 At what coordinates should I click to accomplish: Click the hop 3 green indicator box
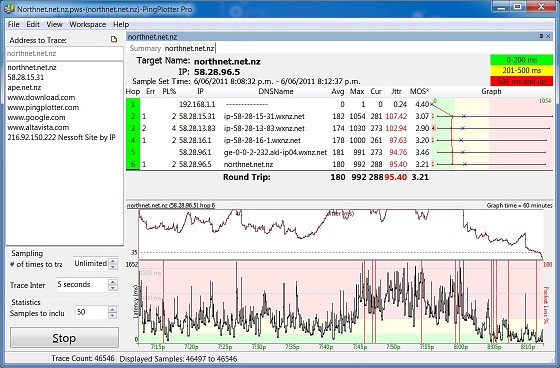[x=133, y=128]
